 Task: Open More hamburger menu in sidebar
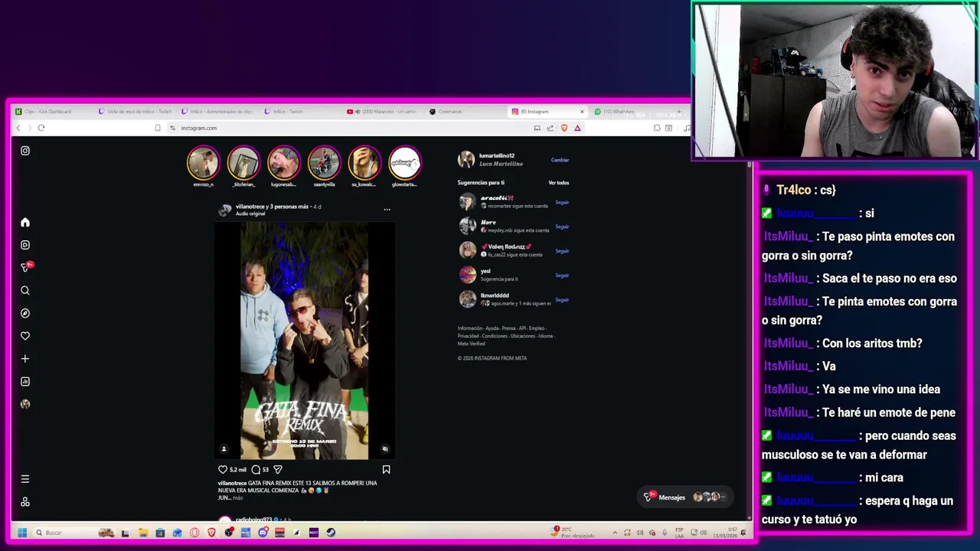pyautogui.click(x=25, y=479)
